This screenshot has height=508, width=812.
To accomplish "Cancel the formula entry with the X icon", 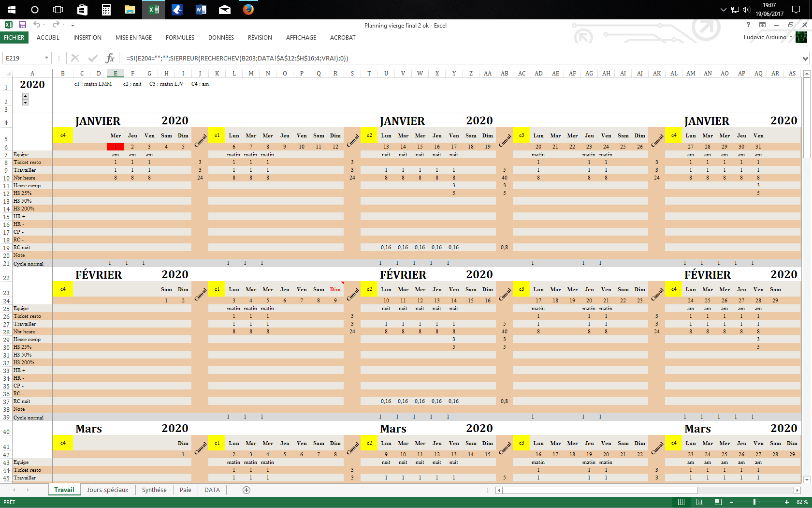I will point(75,58).
